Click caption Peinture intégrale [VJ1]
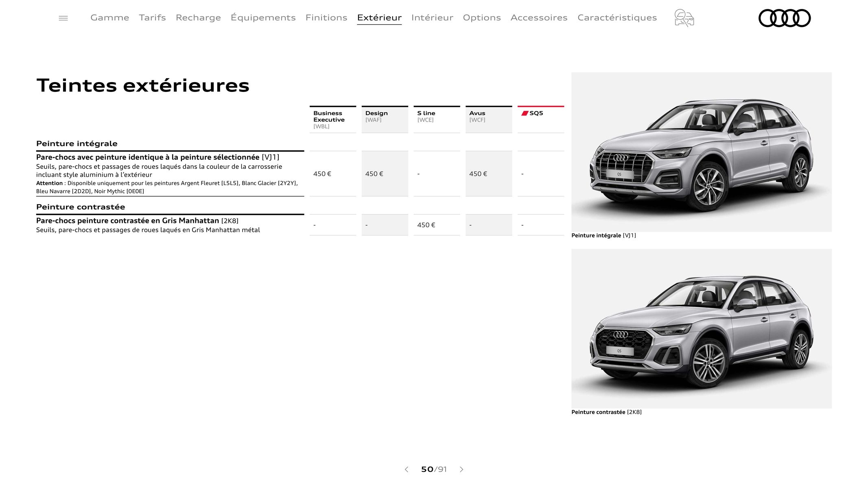The height and width of the screenshot is (488, 868). [603, 235]
